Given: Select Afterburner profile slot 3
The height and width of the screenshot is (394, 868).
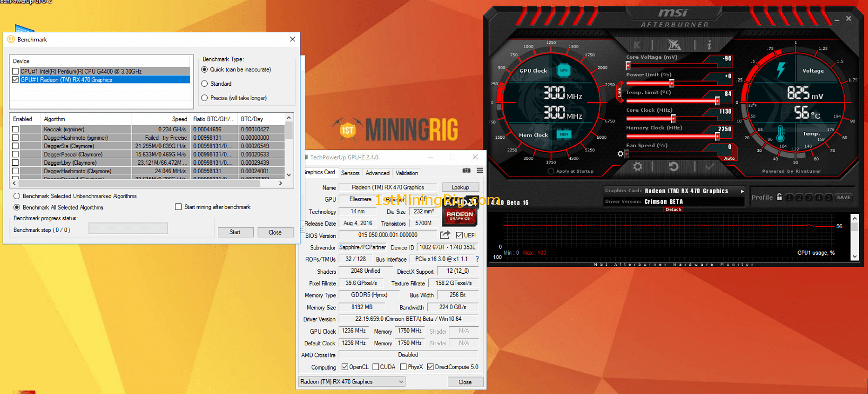Looking at the screenshot, I should coord(809,198).
